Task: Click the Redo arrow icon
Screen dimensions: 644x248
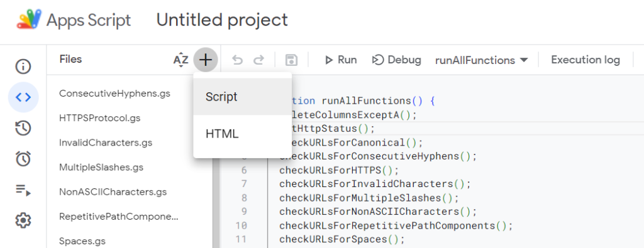Action: pos(258,60)
